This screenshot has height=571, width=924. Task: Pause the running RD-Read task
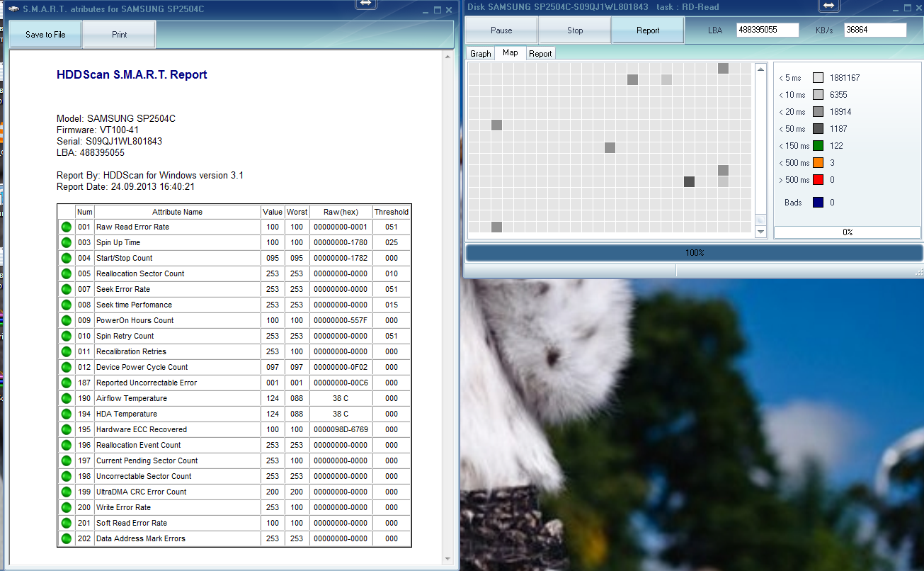click(x=501, y=30)
